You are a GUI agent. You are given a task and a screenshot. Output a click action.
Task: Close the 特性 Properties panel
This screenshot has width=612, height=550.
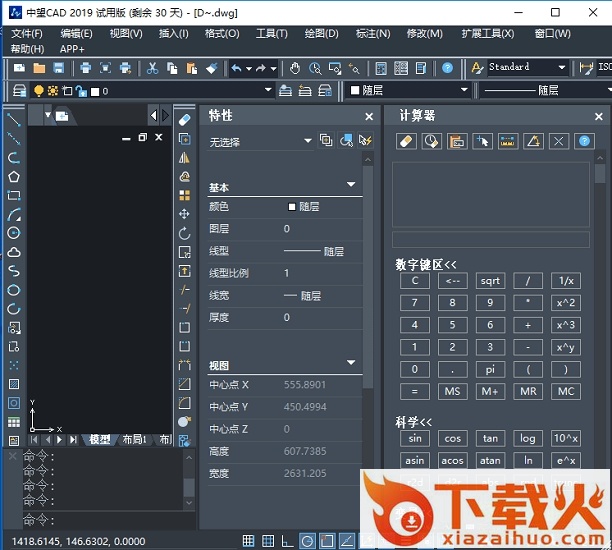tap(369, 116)
